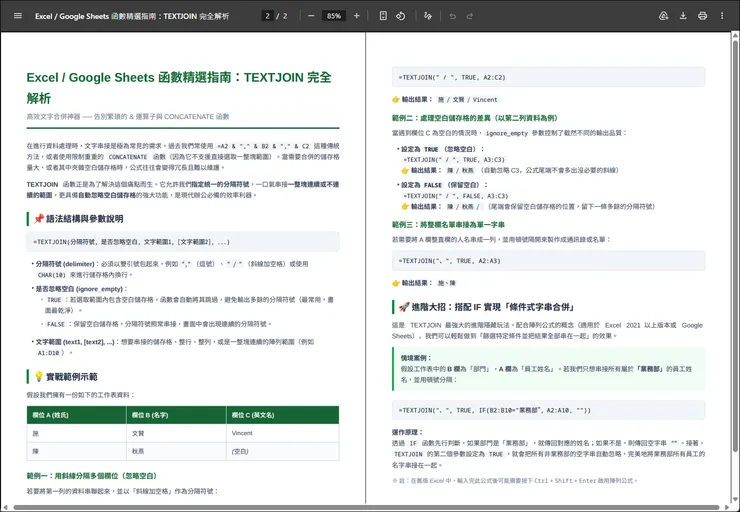
Task: Click the scroll up arrow at top right
Action: coord(735,36)
